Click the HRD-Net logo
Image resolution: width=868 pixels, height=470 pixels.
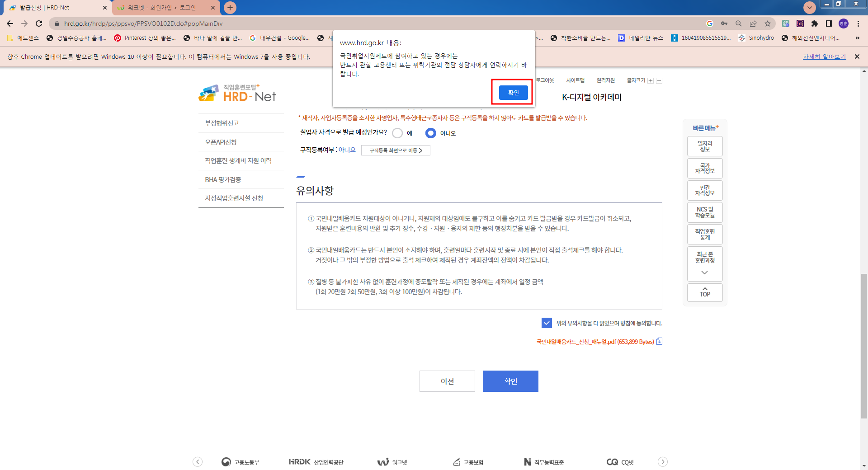point(237,93)
